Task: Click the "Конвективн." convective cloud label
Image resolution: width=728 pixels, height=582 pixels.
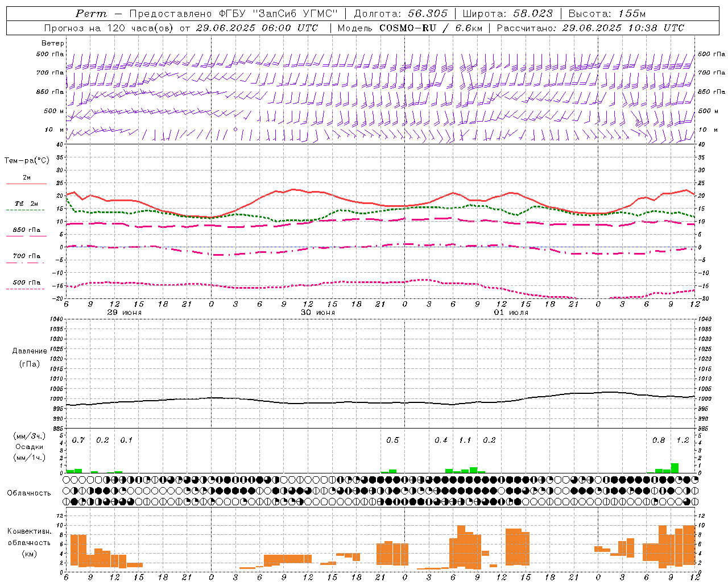Action: [x=29, y=531]
